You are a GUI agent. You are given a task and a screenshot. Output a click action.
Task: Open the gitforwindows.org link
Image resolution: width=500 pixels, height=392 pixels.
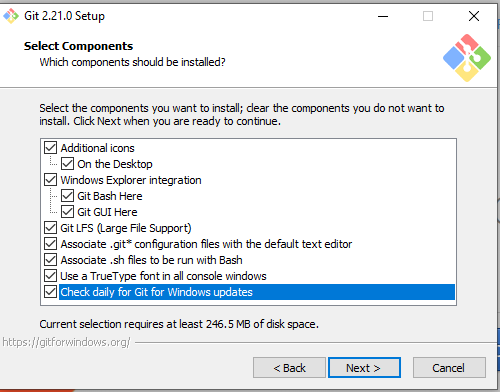66,342
